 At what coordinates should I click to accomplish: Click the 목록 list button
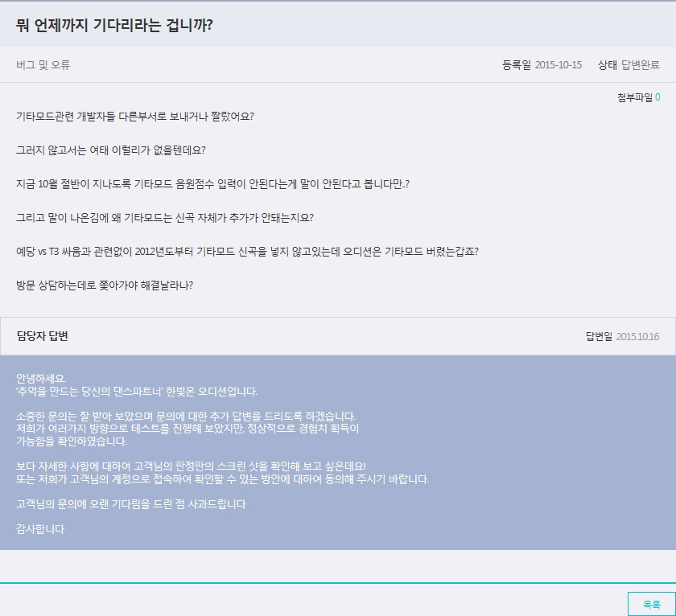point(651,605)
